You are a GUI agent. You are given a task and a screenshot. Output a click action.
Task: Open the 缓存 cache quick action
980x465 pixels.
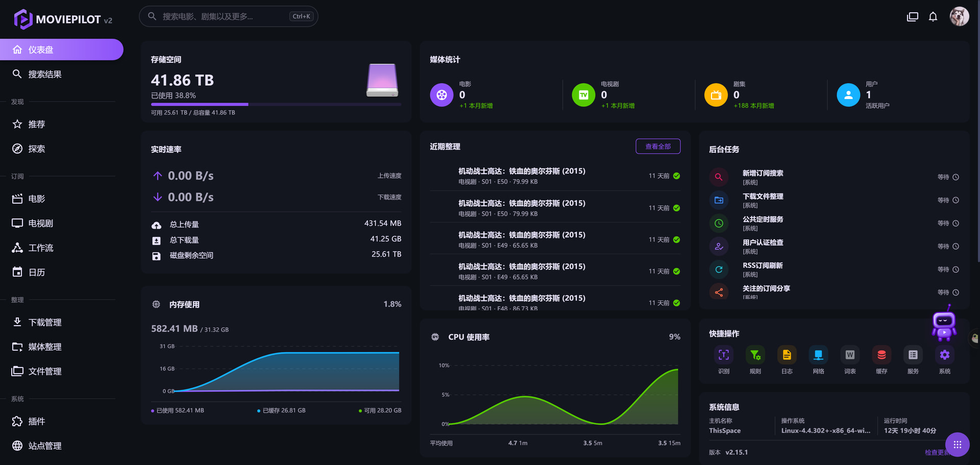pyautogui.click(x=881, y=360)
